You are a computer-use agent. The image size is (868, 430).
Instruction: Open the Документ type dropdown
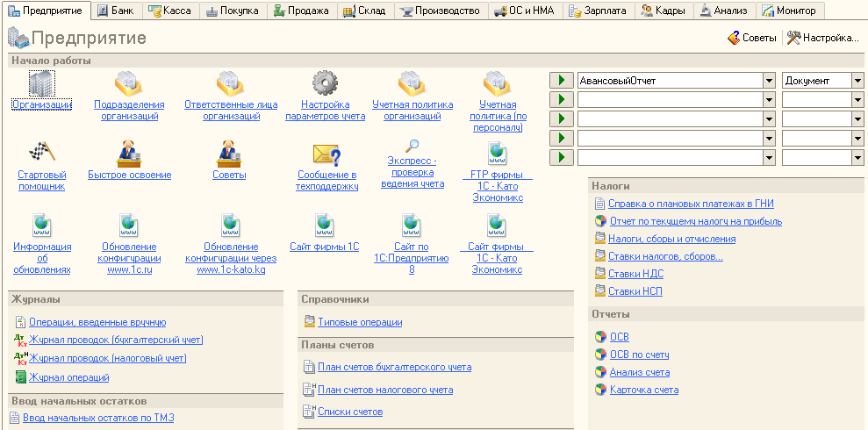pyautogui.click(x=858, y=81)
